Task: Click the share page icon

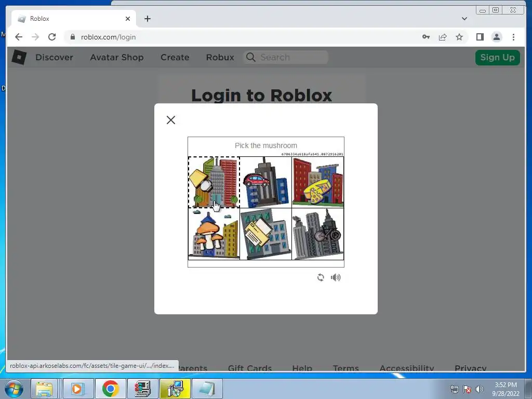Action: 443,37
